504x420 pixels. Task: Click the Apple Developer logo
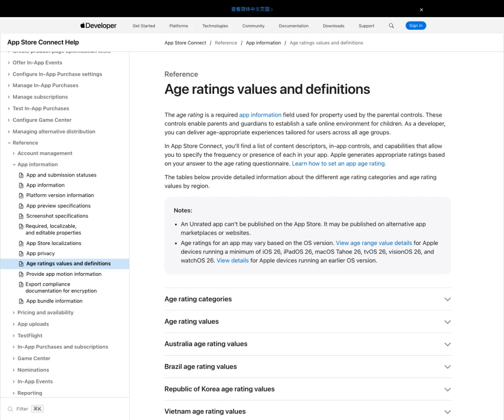98,26
